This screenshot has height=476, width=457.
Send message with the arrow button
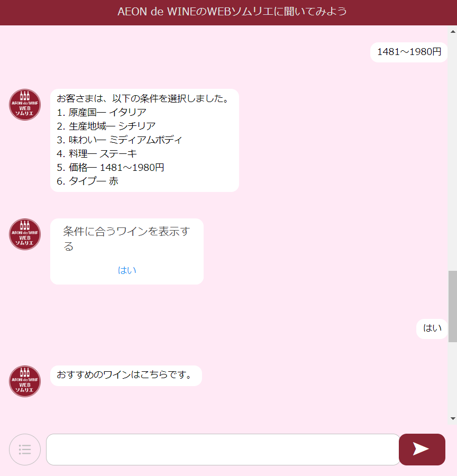(422, 449)
